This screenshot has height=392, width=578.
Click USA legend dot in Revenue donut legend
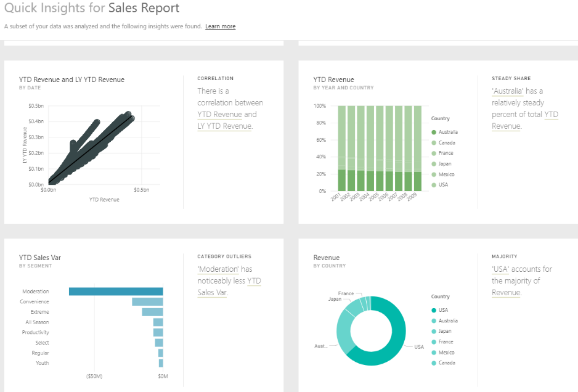(434, 310)
